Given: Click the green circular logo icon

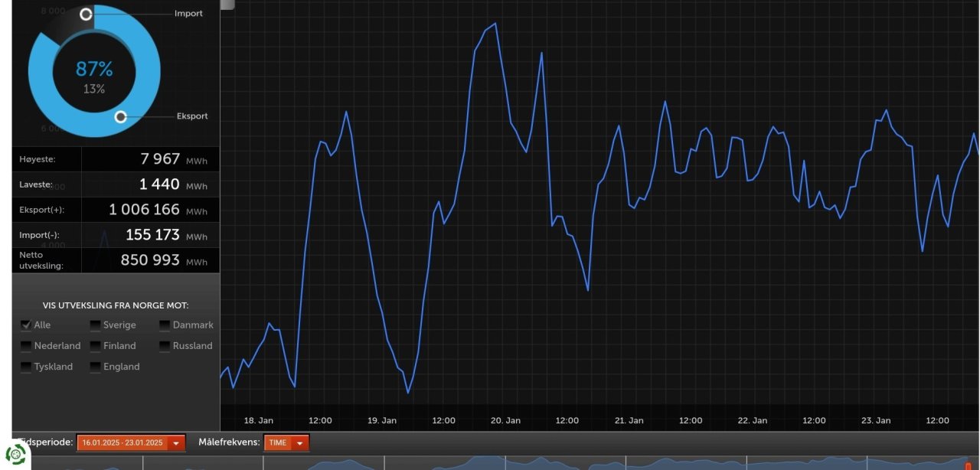Looking at the screenshot, I should tap(15, 454).
